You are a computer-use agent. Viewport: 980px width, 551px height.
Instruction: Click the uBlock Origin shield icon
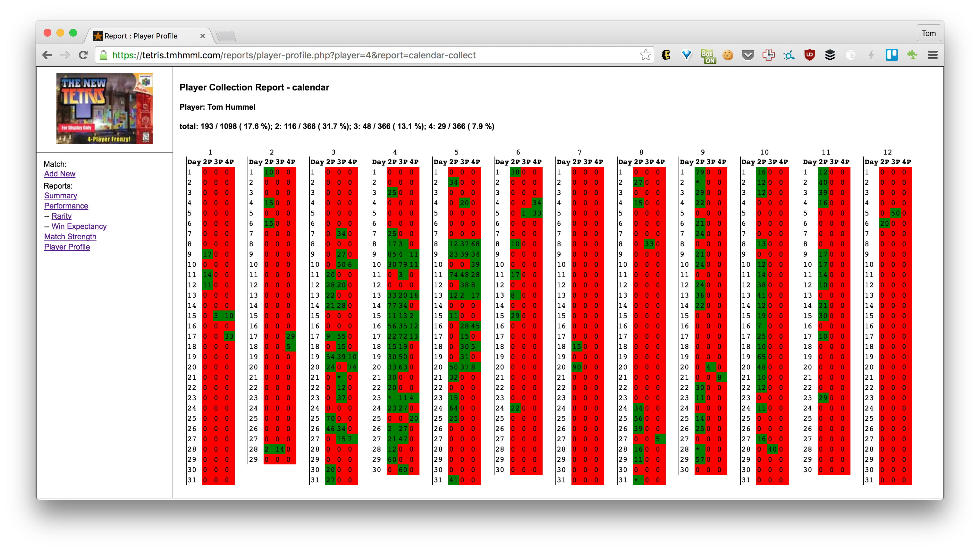pos(809,55)
